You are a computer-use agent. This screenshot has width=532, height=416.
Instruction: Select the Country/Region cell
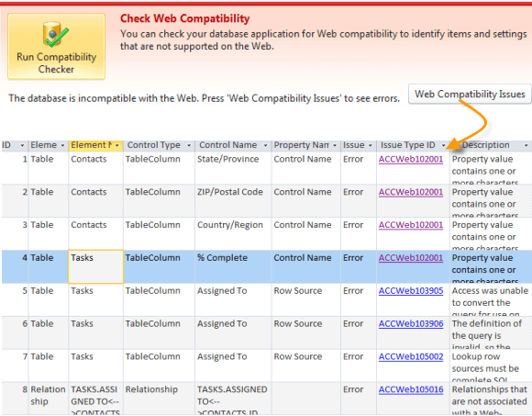(x=233, y=233)
